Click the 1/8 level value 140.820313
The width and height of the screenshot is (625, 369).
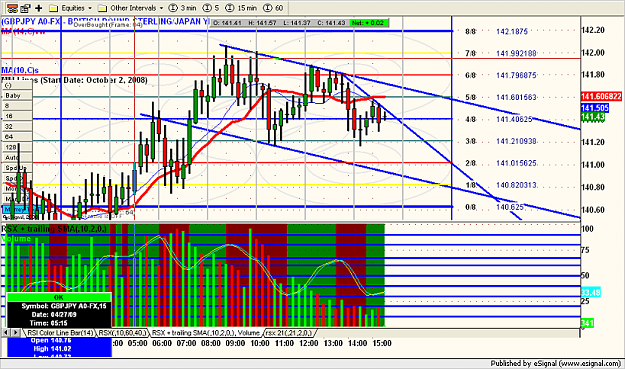click(516, 185)
